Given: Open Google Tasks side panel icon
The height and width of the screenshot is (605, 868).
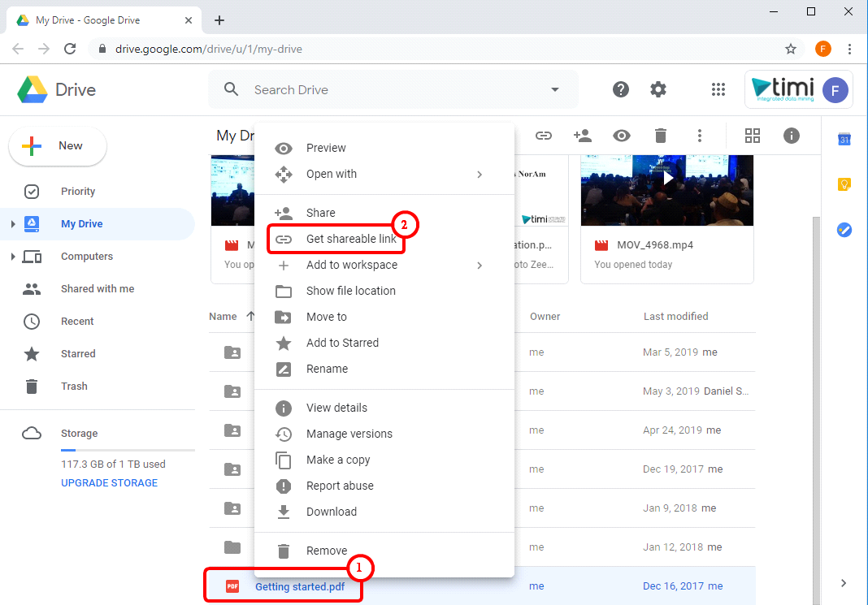Looking at the screenshot, I should [844, 230].
